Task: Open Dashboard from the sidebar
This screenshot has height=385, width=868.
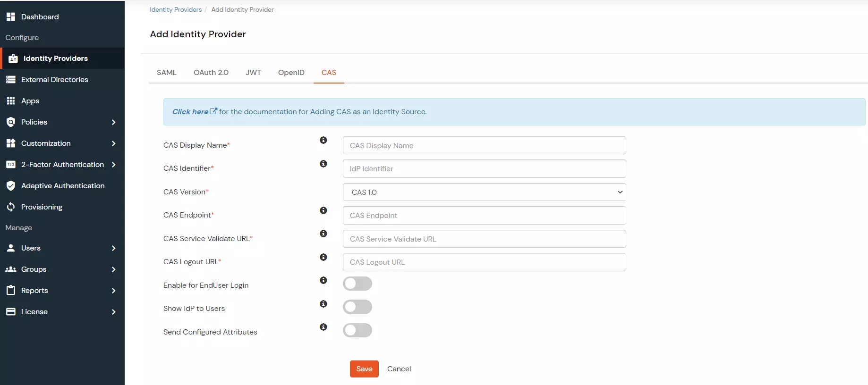Action: click(62, 17)
